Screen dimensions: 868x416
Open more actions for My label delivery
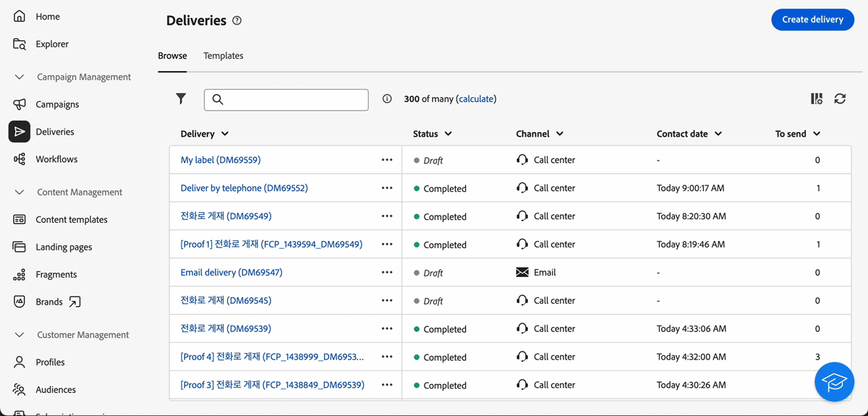[387, 160]
